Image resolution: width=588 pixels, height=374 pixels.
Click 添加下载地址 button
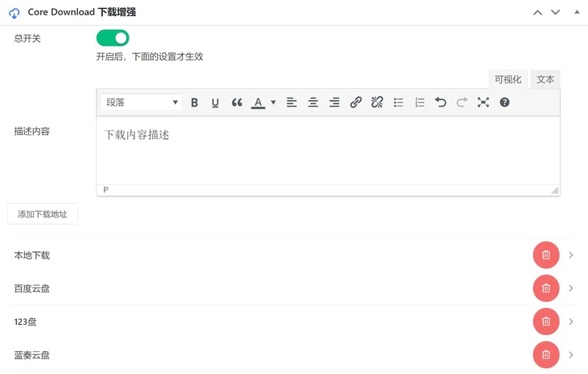point(43,214)
